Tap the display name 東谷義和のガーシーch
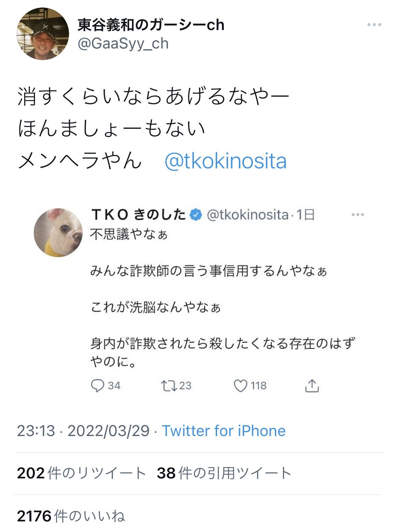 (x=151, y=25)
